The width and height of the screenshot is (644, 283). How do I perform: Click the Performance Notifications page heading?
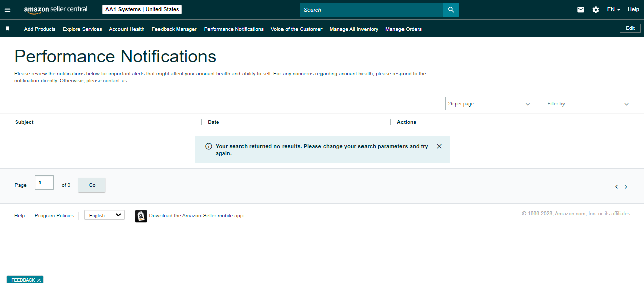(115, 56)
